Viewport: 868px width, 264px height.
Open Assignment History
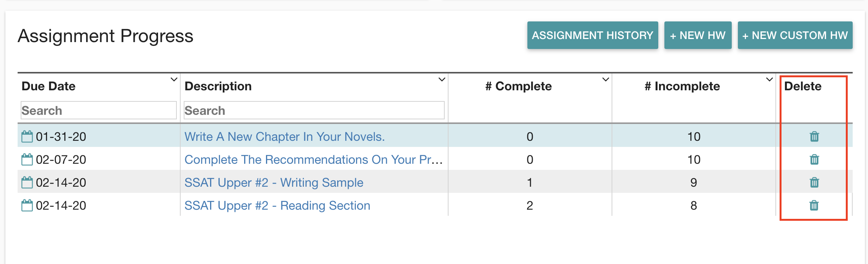tap(592, 35)
